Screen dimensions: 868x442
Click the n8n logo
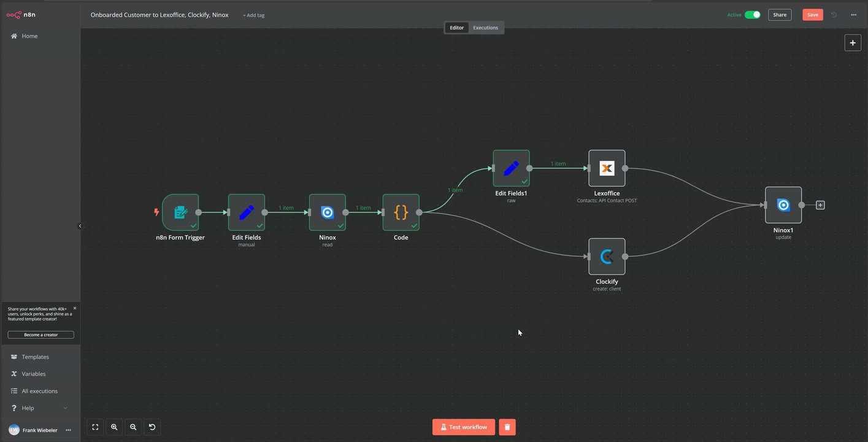point(22,15)
